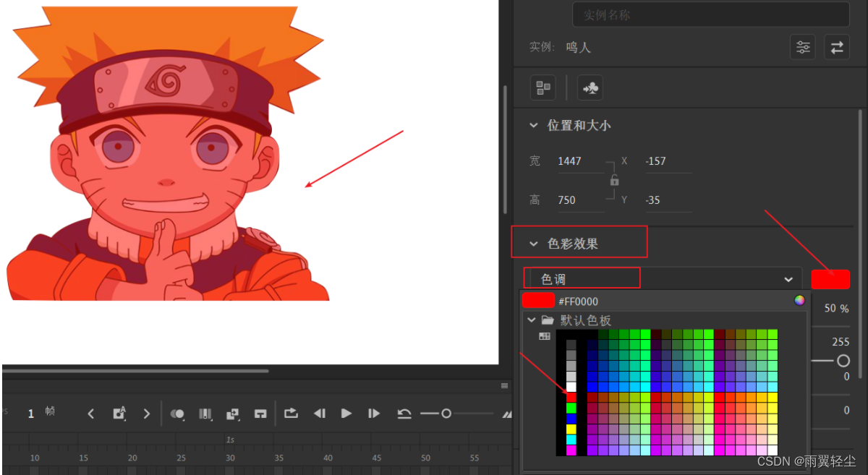
Task: Pick the white swatch in left column
Action: pos(571,387)
